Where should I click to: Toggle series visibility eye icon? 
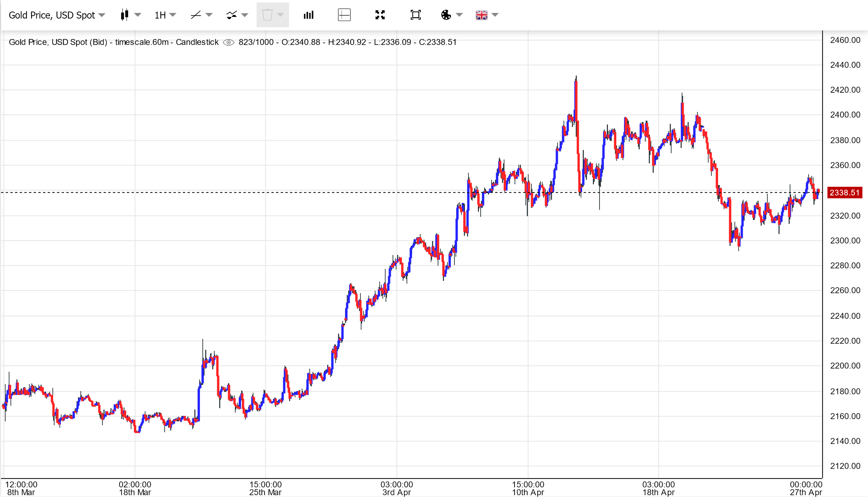pyautogui.click(x=229, y=42)
